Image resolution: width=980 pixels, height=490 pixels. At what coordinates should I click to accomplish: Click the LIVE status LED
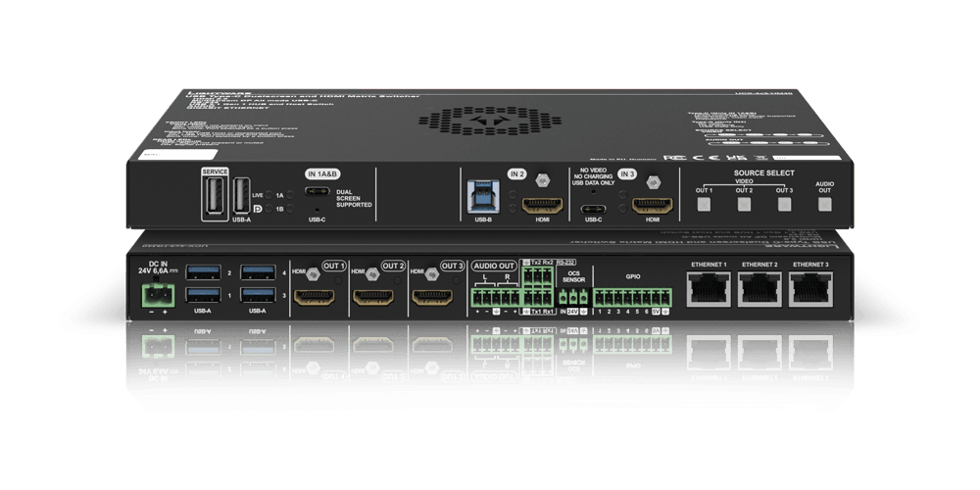click(269, 195)
